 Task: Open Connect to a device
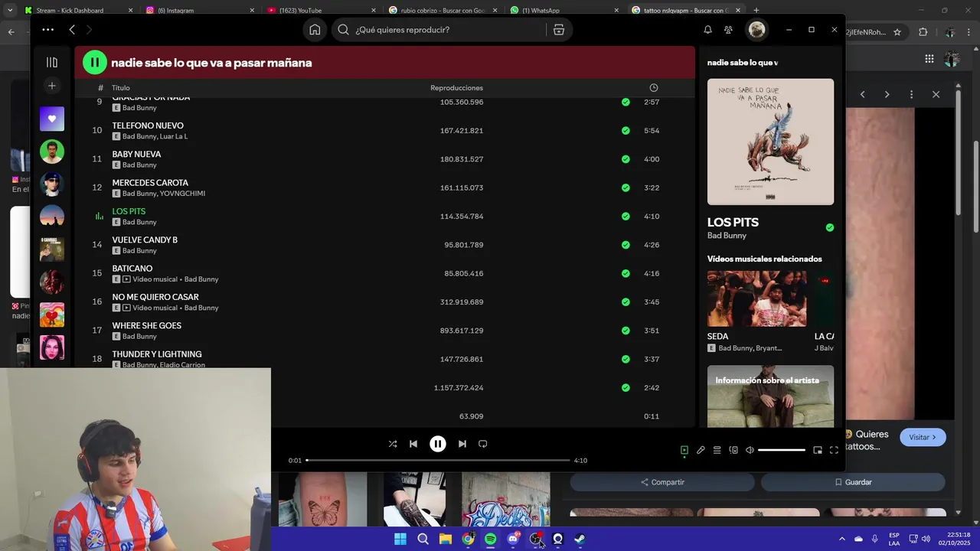[x=733, y=450]
